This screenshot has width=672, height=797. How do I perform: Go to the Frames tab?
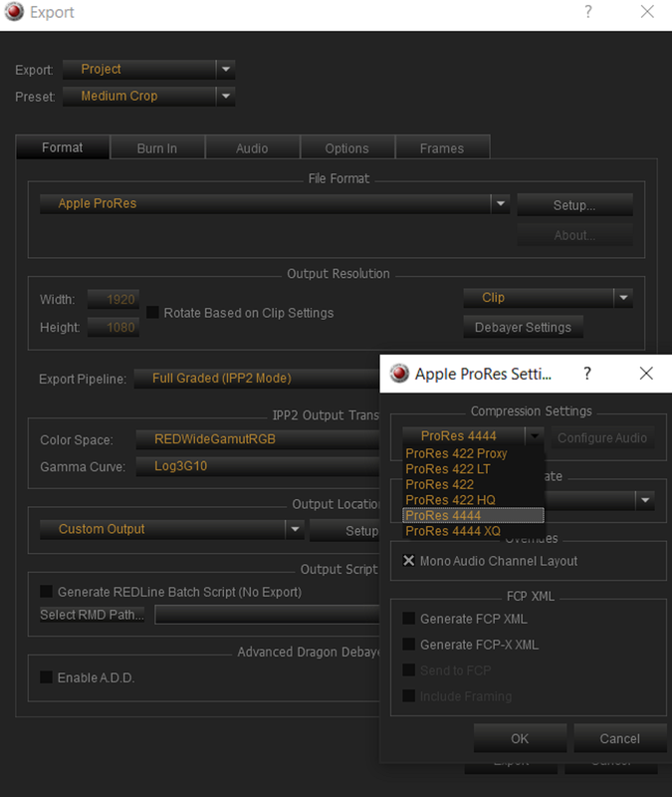pos(442,147)
